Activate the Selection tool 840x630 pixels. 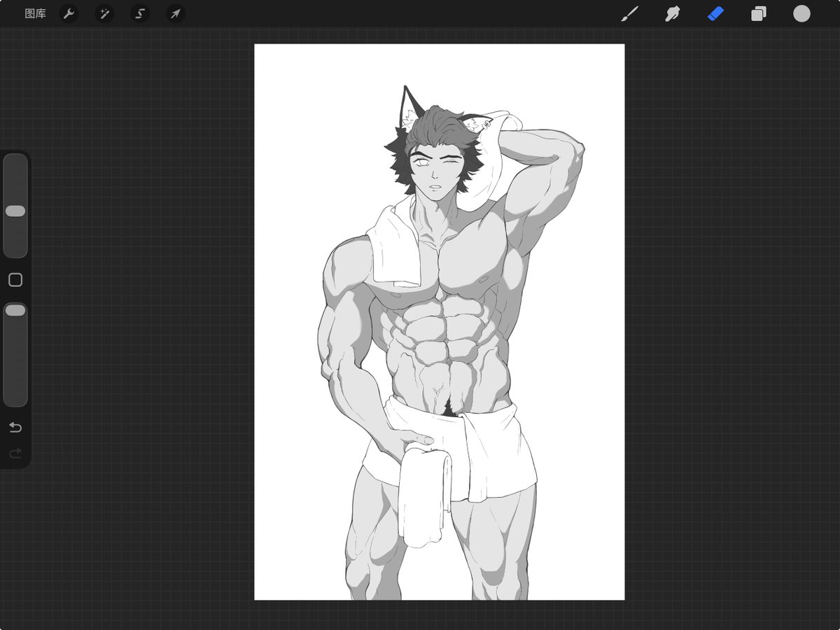[x=140, y=13]
